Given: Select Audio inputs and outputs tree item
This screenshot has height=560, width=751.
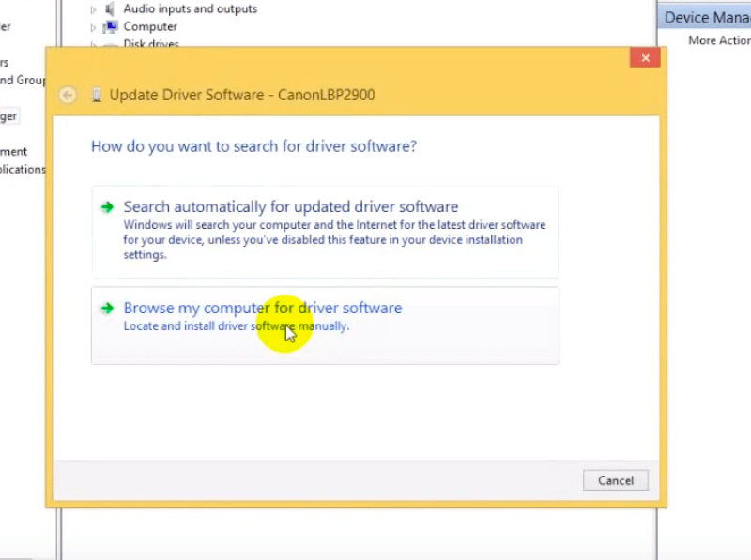Looking at the screenshot, I should point(191,8).
